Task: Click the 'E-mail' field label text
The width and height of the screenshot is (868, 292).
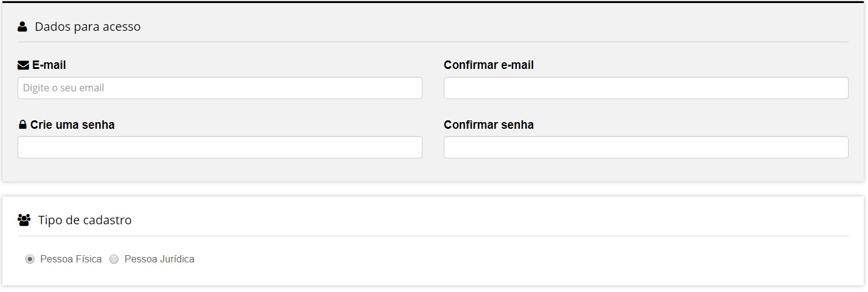Action: tap(49, 65)
